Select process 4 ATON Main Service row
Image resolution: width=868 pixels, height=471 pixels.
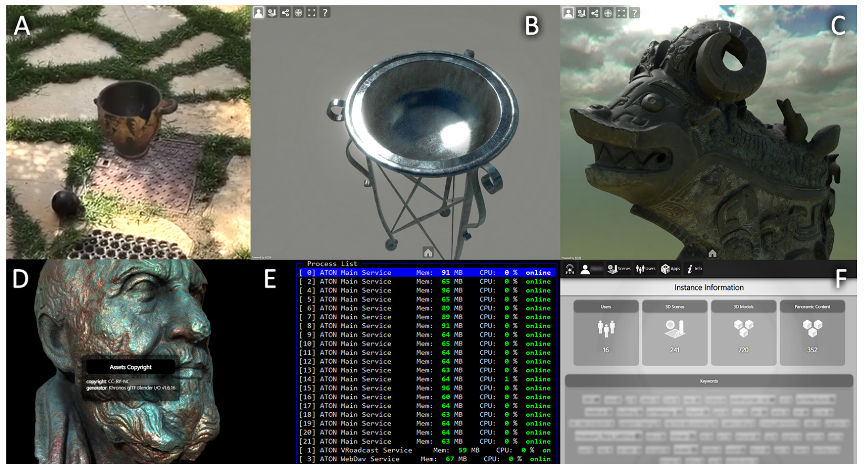pyautogui.click(x=426, y=290)
